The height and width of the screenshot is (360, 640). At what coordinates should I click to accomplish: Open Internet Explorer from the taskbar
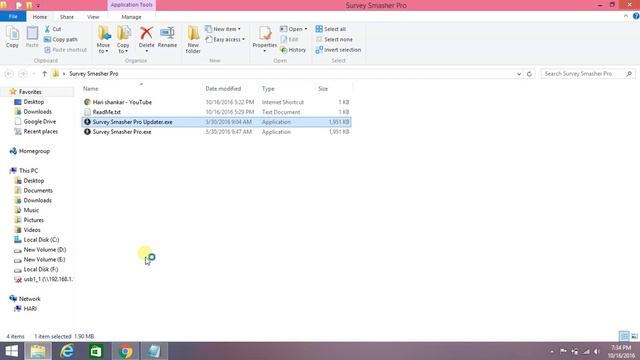coord(67,351)
